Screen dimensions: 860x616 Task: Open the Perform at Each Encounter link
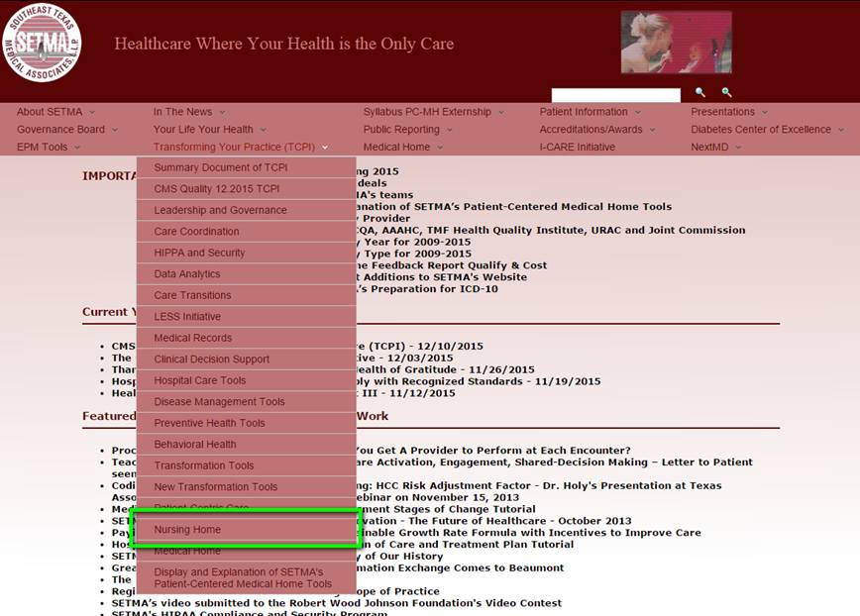tap(493, 451)
